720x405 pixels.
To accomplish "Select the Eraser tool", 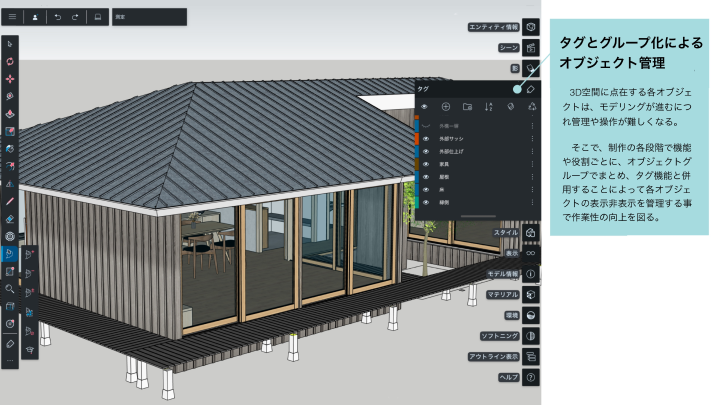I will pyautogui.click(x=10, y=219).
